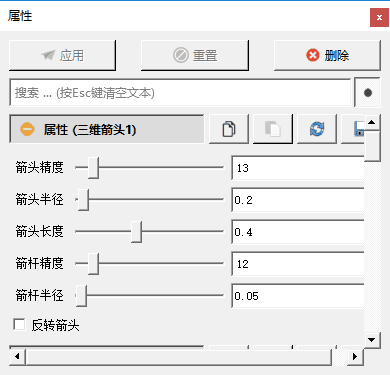
Task: Click the 箭头精度 label text
Action: pyautogui.click(x=39, y=167)
